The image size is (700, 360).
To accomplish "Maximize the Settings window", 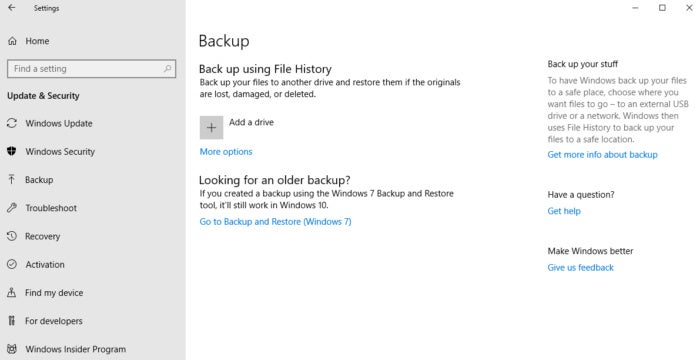I will point(662,8).
